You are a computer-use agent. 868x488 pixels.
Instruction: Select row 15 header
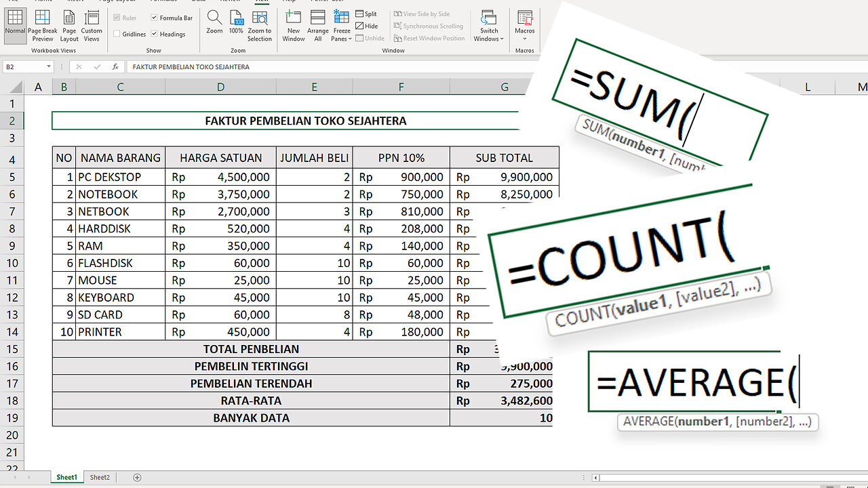click(x=12, y=349)
